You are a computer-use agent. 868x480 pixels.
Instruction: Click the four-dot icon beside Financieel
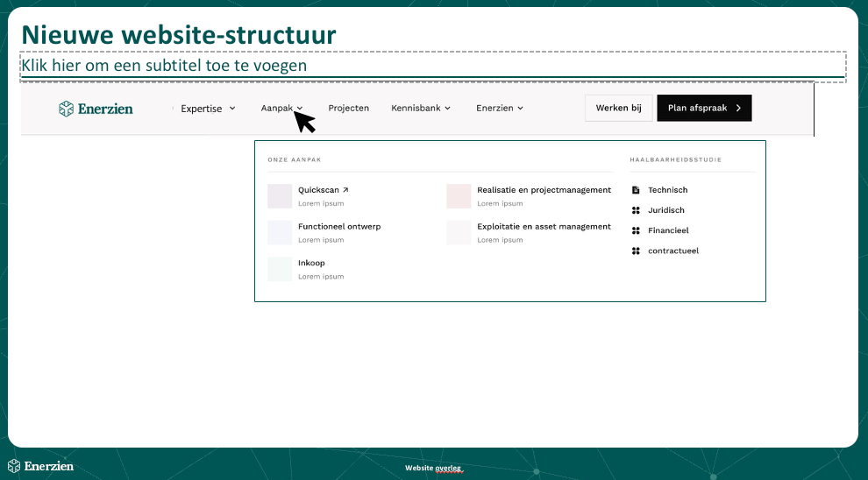(636, 230)
